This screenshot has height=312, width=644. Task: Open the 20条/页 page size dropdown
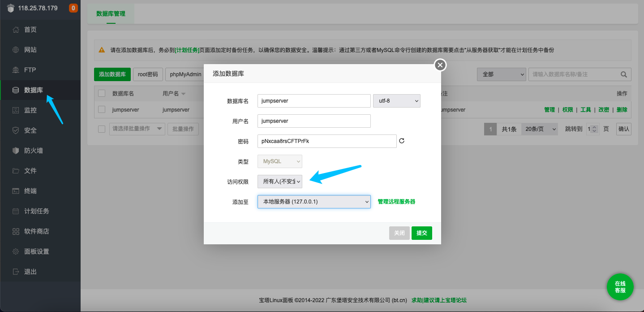[x=540, y=129]
